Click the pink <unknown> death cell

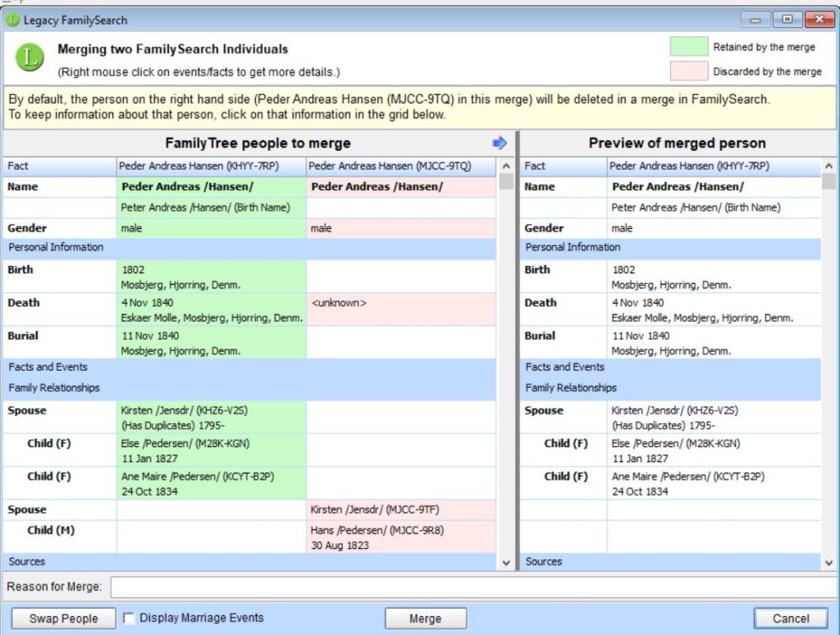[401, 310]
